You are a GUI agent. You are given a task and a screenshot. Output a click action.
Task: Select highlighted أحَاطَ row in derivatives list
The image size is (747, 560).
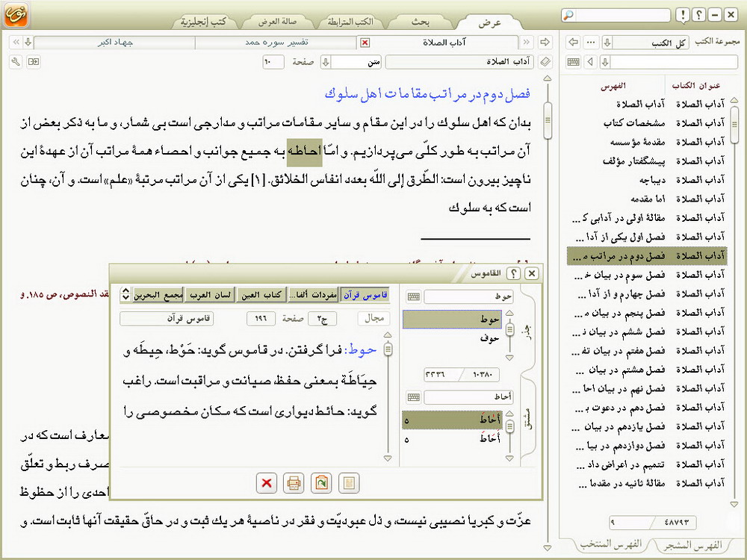(x=453, y=420)
